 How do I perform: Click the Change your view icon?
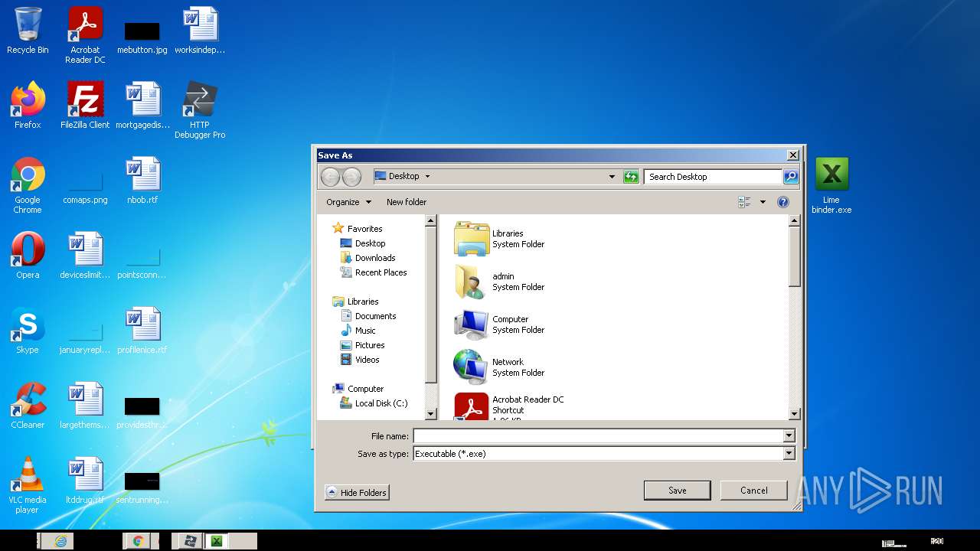[744, 202]
